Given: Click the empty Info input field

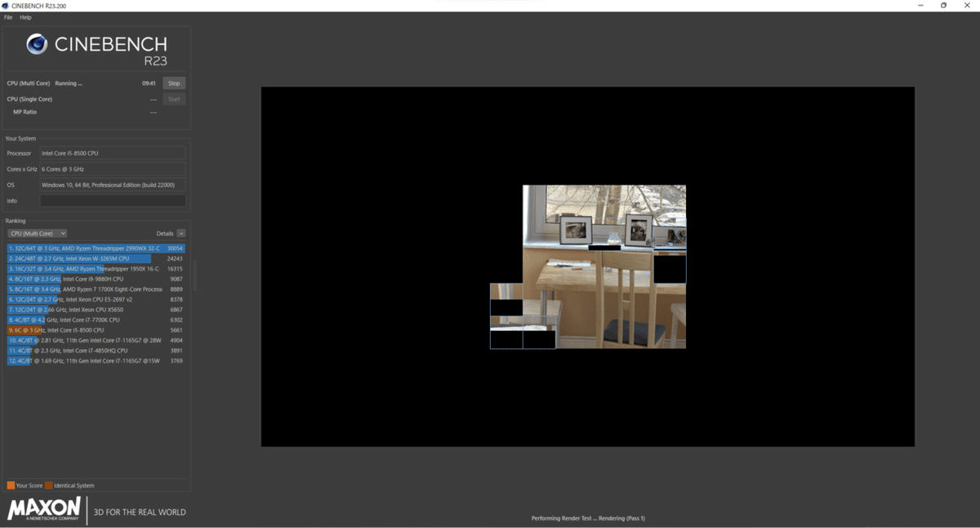Looking at the screenshot, I should coord(113,200).
